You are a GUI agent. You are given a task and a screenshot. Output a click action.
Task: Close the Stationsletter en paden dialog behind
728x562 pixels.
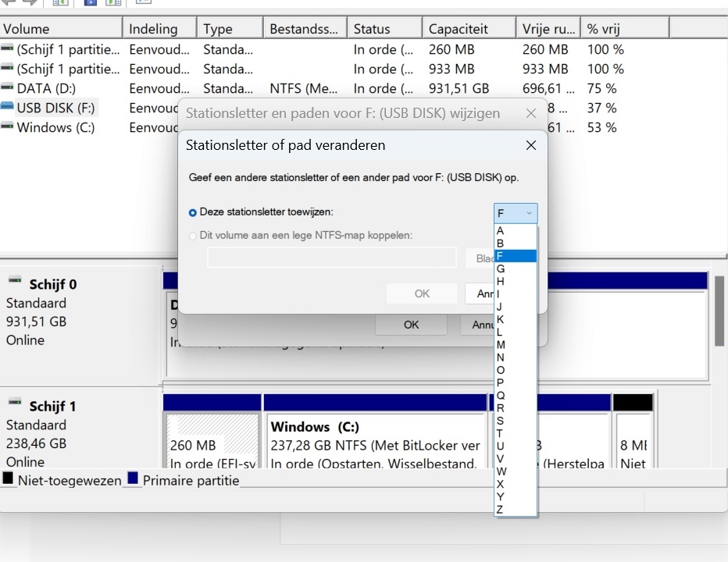[x=531, y=113]
